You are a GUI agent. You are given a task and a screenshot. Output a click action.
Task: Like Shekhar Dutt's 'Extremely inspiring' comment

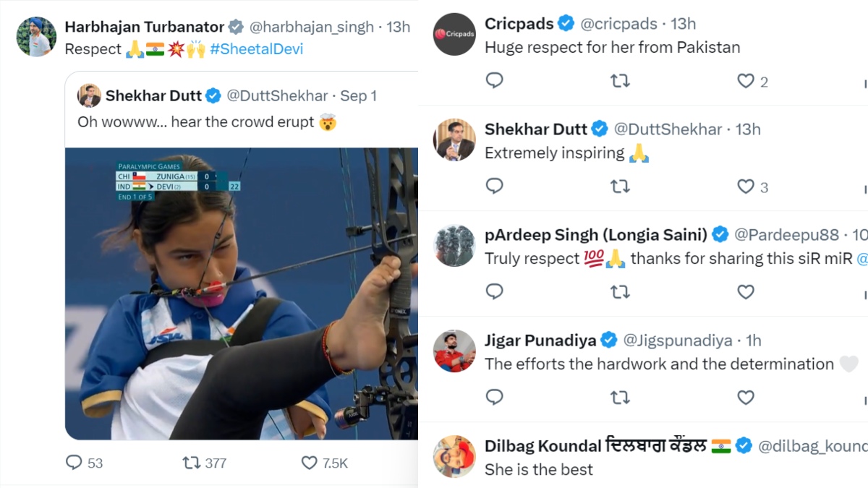point(746,187)
